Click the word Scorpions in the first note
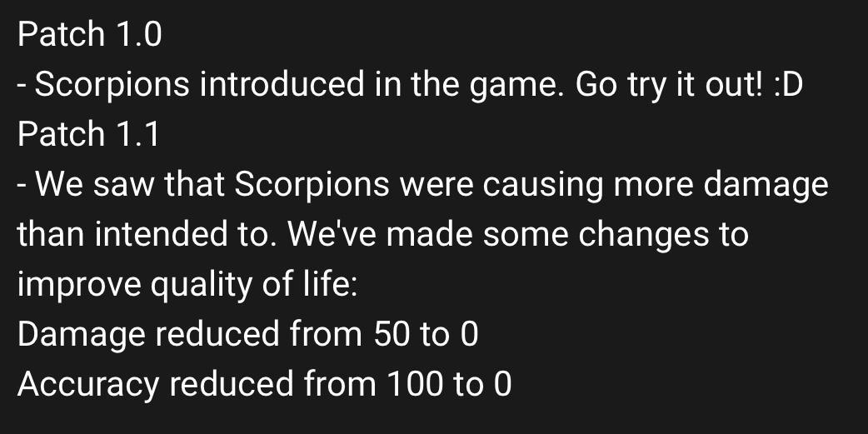This screenshot has height=434, width=868. click(112, 86)
